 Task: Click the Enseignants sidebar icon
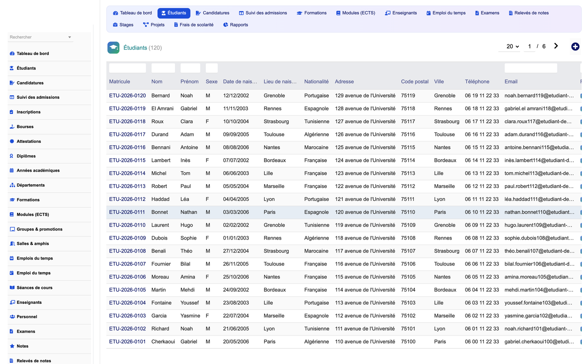click(x=12, y=302)
